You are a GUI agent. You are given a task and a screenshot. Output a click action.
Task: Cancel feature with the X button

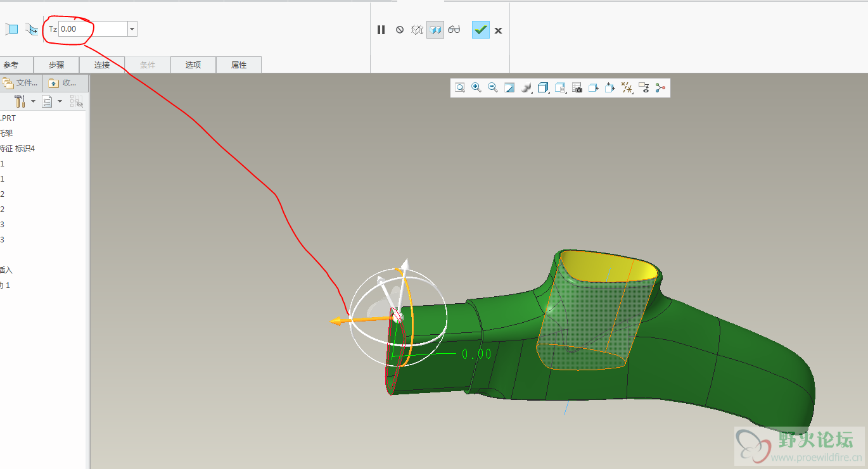pos(499,30)
